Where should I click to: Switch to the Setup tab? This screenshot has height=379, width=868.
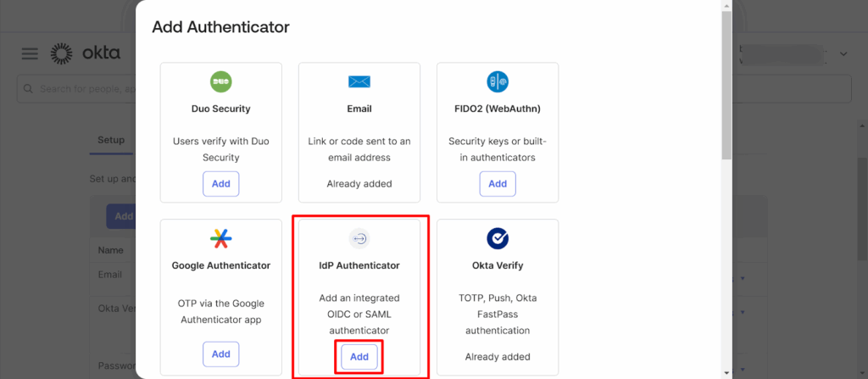click(x=111, y=140)
